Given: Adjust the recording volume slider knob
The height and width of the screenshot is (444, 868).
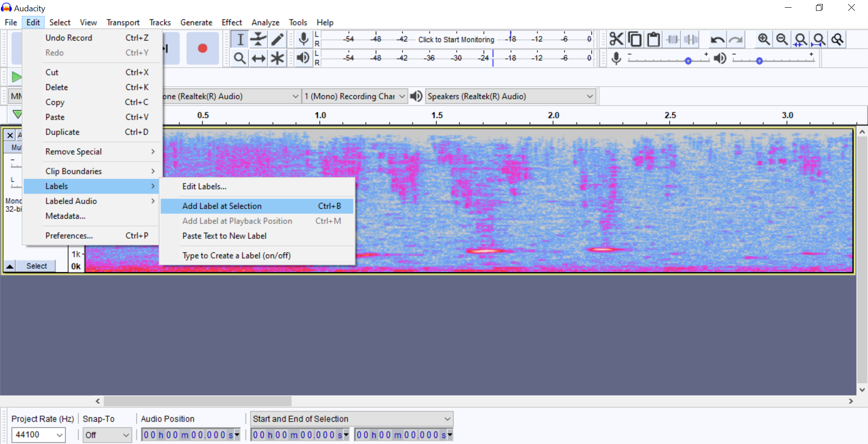Looking at the screenshot, I should coord(688,61).
